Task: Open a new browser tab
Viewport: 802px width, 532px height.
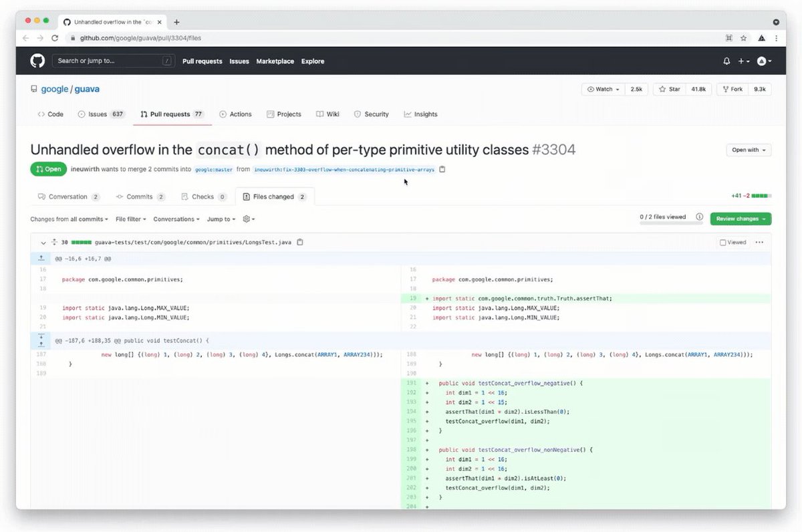Action: 176,22
